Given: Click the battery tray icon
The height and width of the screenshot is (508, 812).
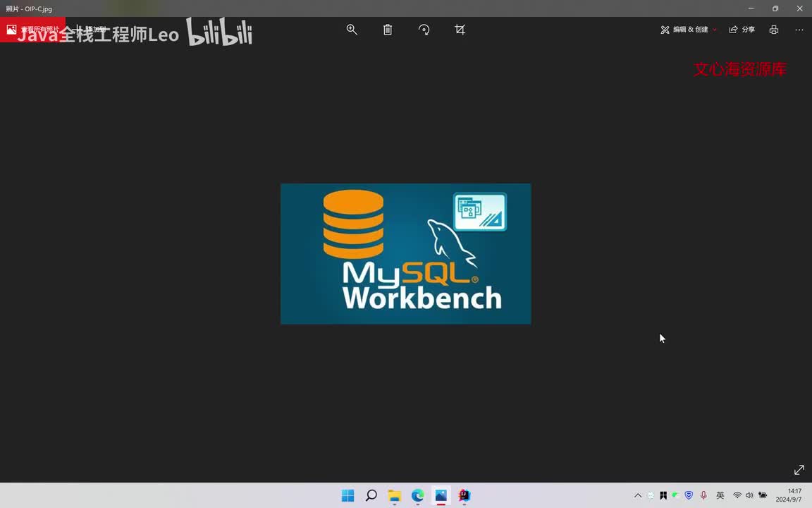Looking at the screenshot, I should click(762, 495).
